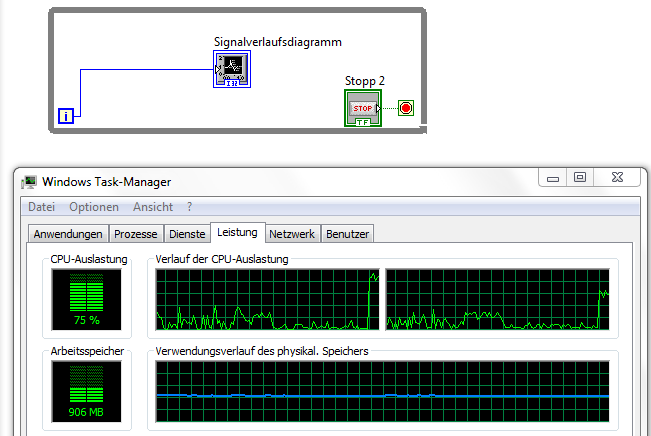651x436 pixels.
Task: Click the second CPU history graph
Action: 497,299
